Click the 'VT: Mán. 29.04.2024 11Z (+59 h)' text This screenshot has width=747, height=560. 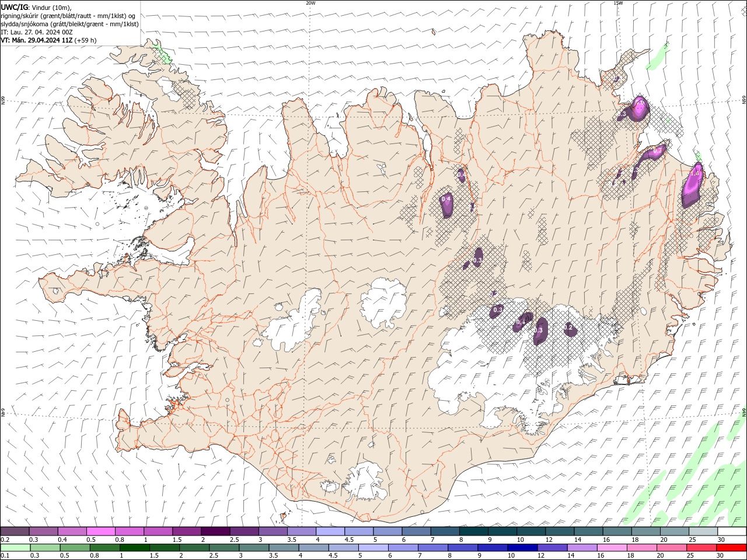[x=48, y=40]
